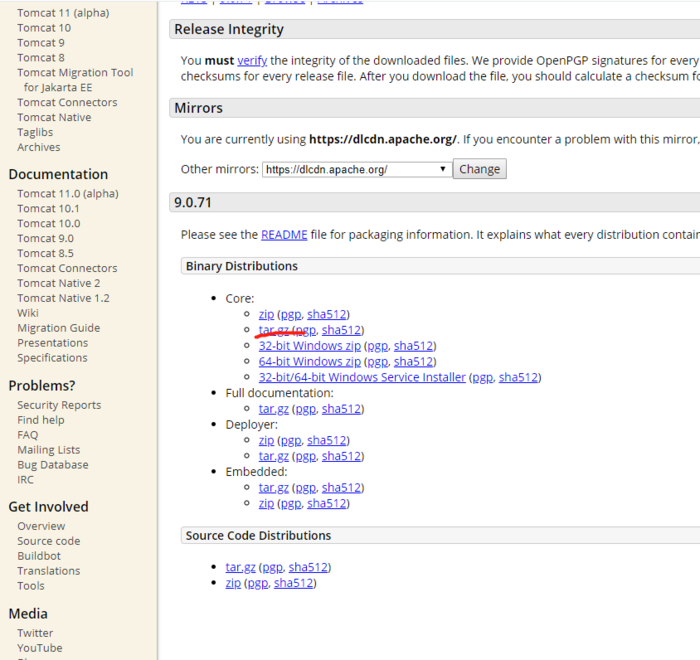Open sha512 for Embedded zip
The width and height of the screenshot is (700, 660).
[x=327, y=503]
